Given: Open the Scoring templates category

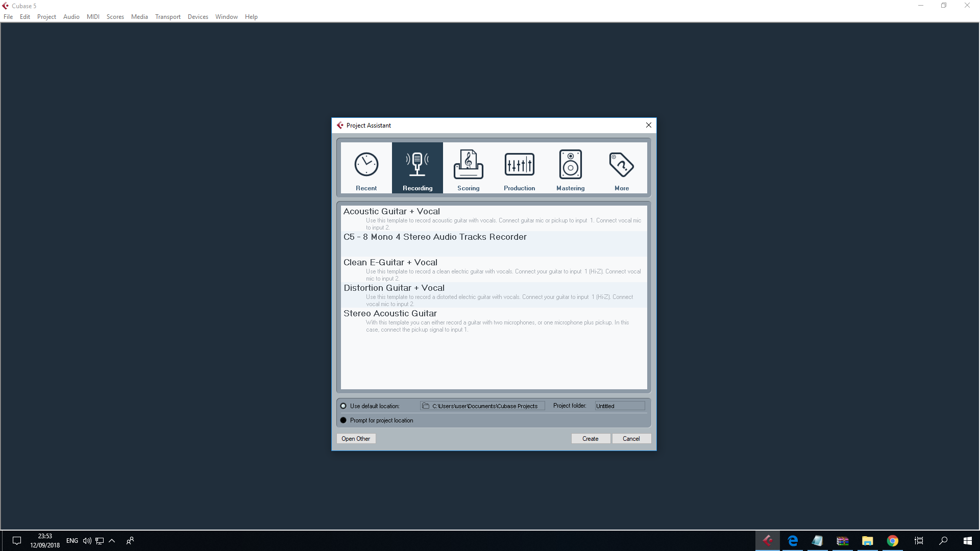Looking at the screenshot, I should click(x=468, y=168).
